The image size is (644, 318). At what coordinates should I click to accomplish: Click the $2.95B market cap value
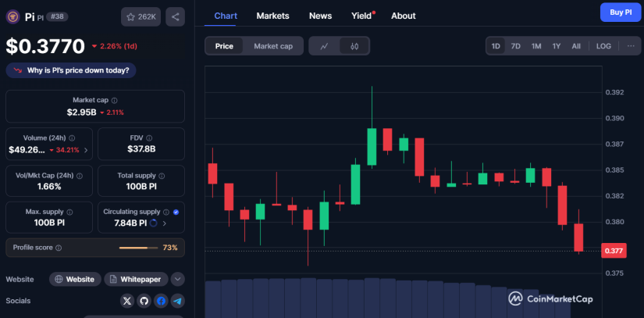pyautogui.click(x=82, y=113)
